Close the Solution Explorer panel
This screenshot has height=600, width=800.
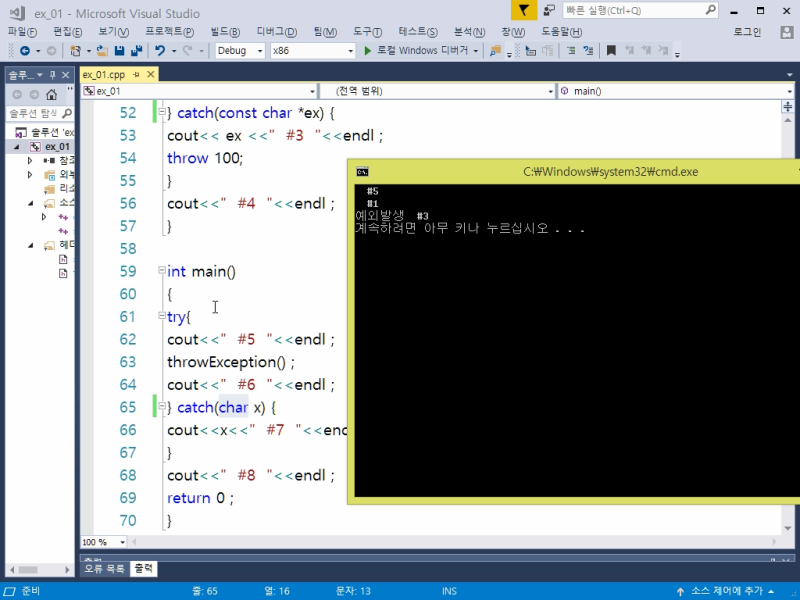tap(66, 75)
